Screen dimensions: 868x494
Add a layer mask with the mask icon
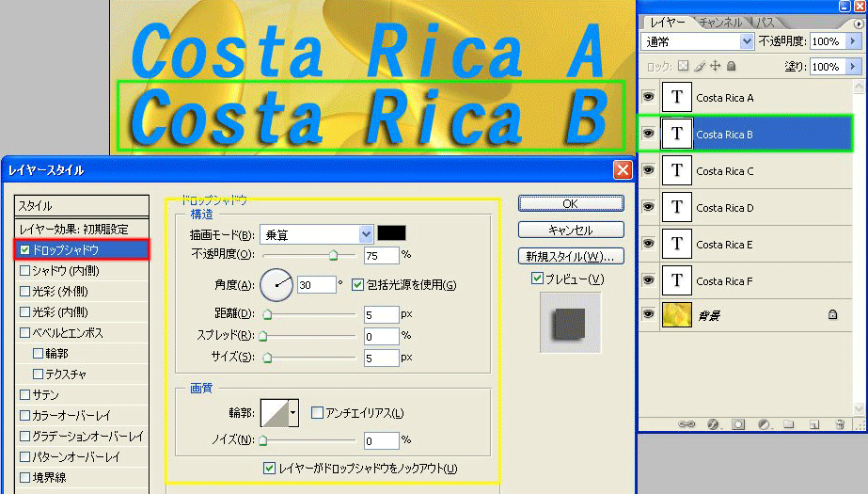738,424
